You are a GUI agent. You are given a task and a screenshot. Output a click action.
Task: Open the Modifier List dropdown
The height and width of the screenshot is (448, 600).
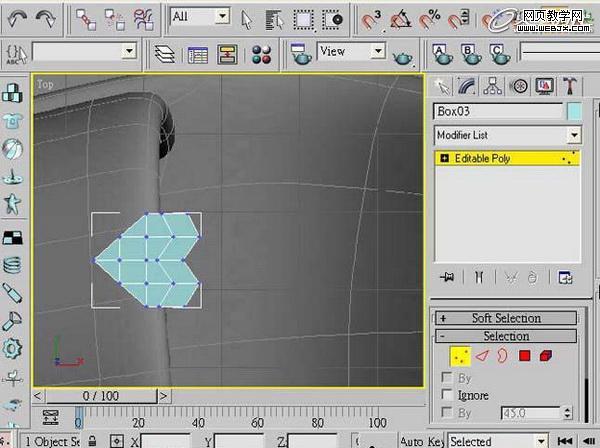coord(508,135)
